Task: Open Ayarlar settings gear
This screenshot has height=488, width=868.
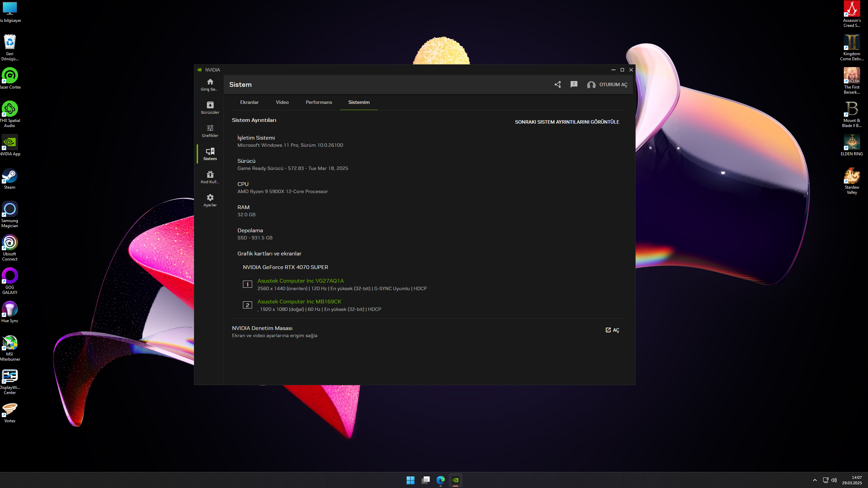Action: 210,200
